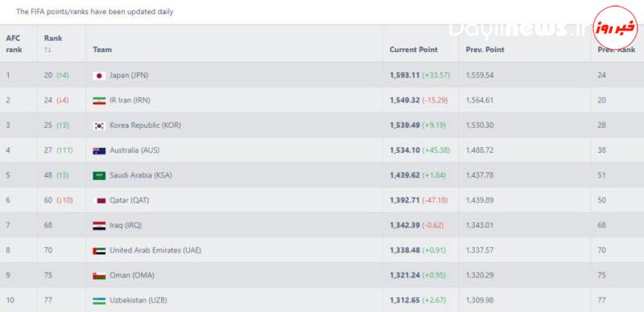Click the Australia flag icon
The image size is (644, 312).
click(99, 150)
